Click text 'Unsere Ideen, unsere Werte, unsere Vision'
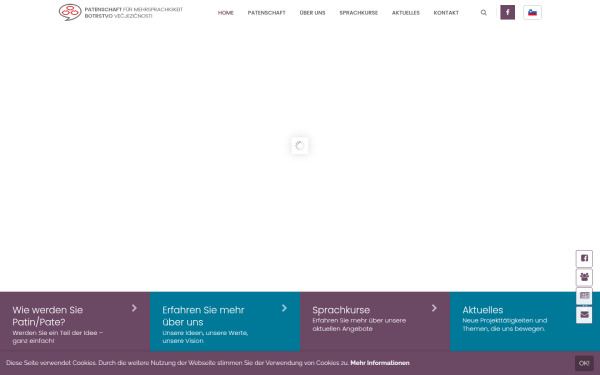Screen dimensions: 600x375 [205, 337]
